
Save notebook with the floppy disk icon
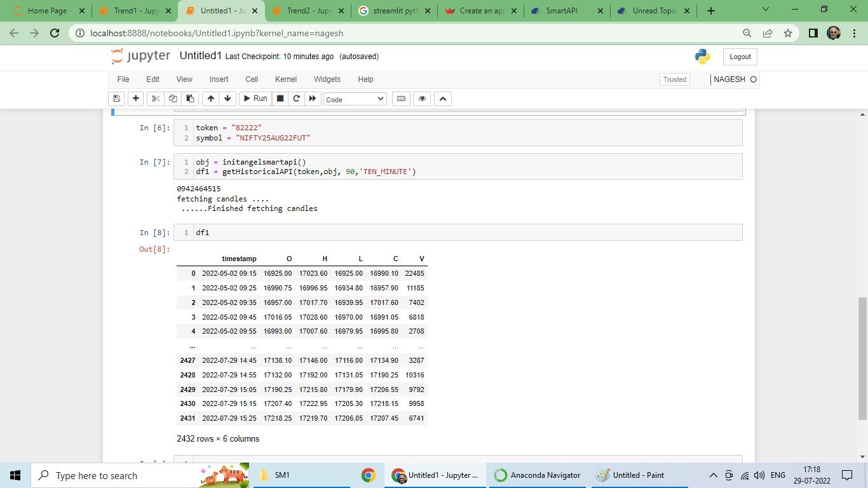pos(116,98)
